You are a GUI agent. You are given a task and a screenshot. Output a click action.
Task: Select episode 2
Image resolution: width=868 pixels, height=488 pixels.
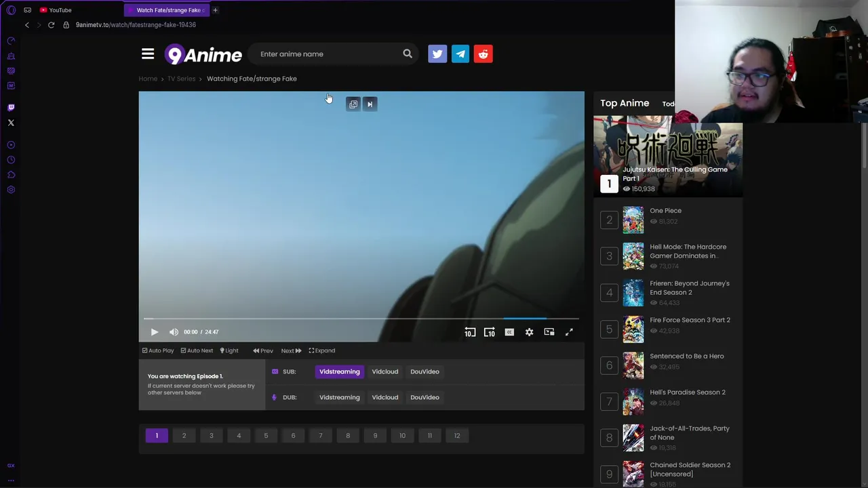point(184,436)
